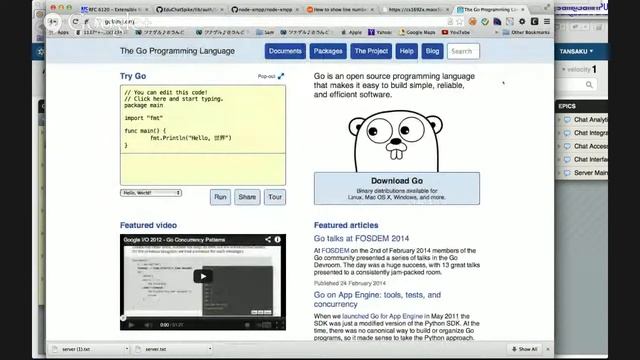Open the Sam bookmarks folder
The image size is (640, 360).
coord(265,32)
